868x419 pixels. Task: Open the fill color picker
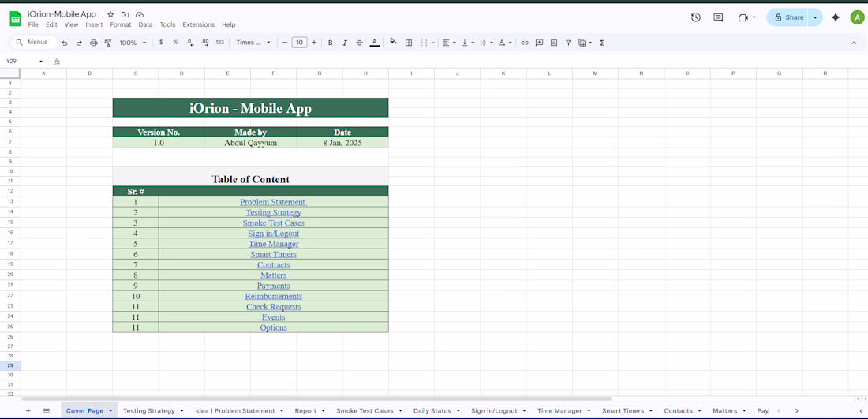point(393,43)
